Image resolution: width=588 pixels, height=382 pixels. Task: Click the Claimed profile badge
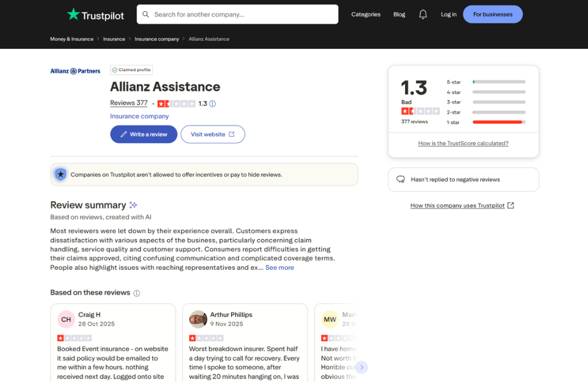[132, 70]
